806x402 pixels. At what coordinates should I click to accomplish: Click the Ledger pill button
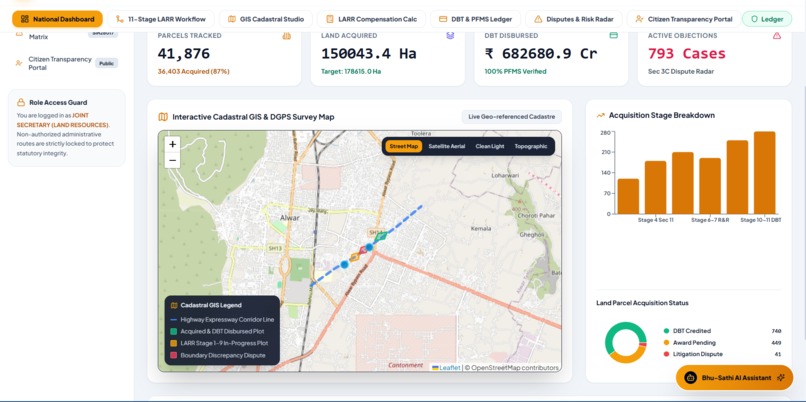click(x=767, y=19)
